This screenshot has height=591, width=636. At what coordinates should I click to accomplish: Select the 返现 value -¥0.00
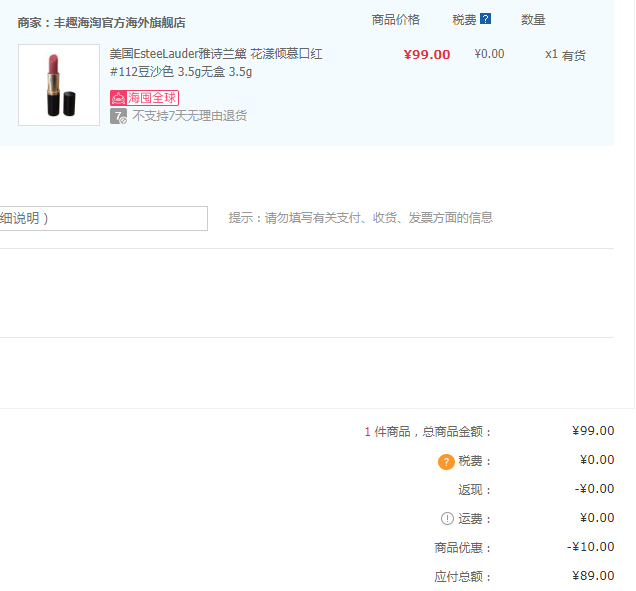594,489
